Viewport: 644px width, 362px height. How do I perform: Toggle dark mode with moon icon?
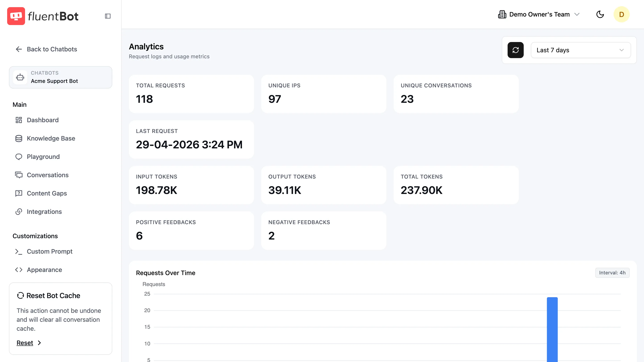(600, 14)
